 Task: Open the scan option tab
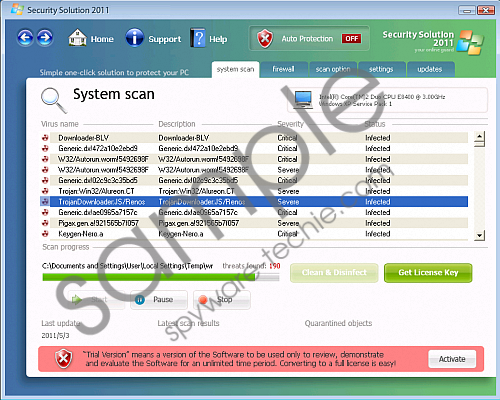333,69
